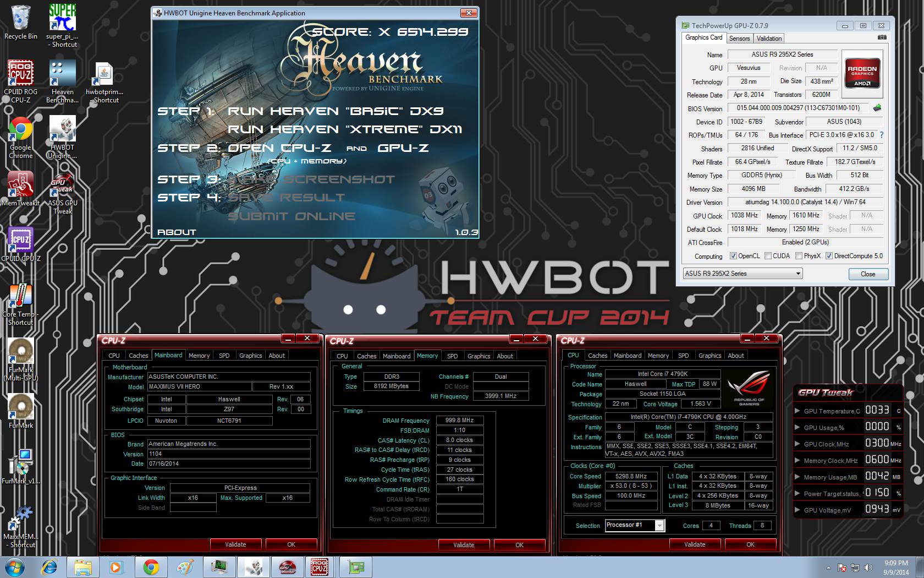Click the GPU-Z screenshot camera icon
Image resolution: width=924 pixels, height=578 pixels.
pos(882,37)
